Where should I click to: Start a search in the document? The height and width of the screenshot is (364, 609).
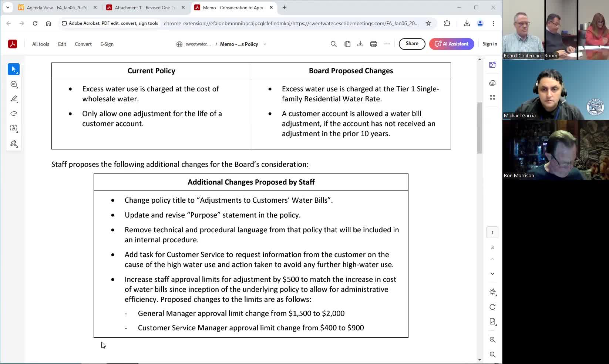[x=333, y=44]
